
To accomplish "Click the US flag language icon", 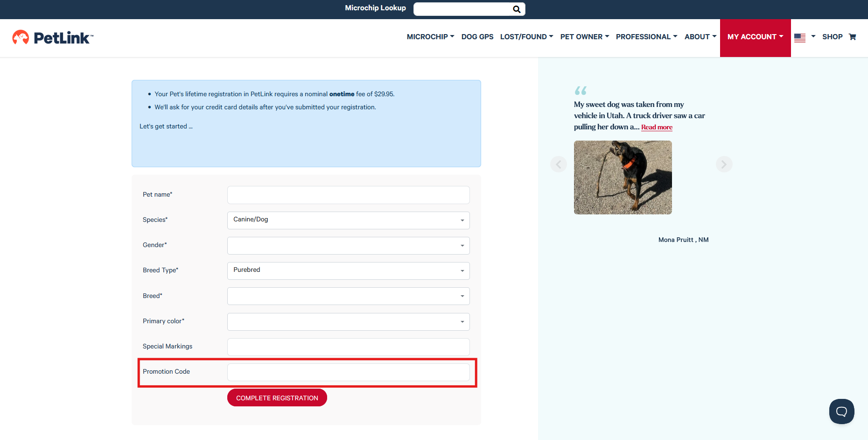I will click(x=800, y=37).
